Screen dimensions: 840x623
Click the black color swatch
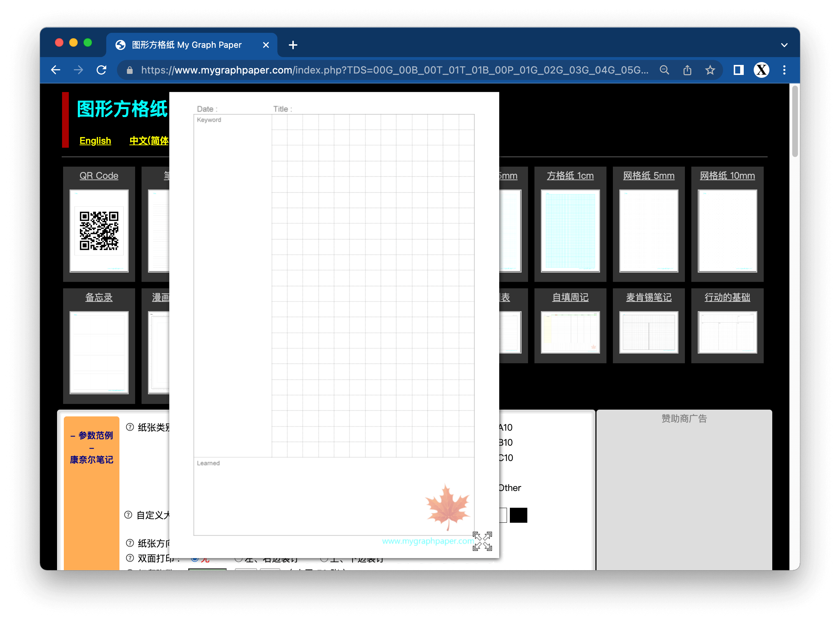[519, 515]
